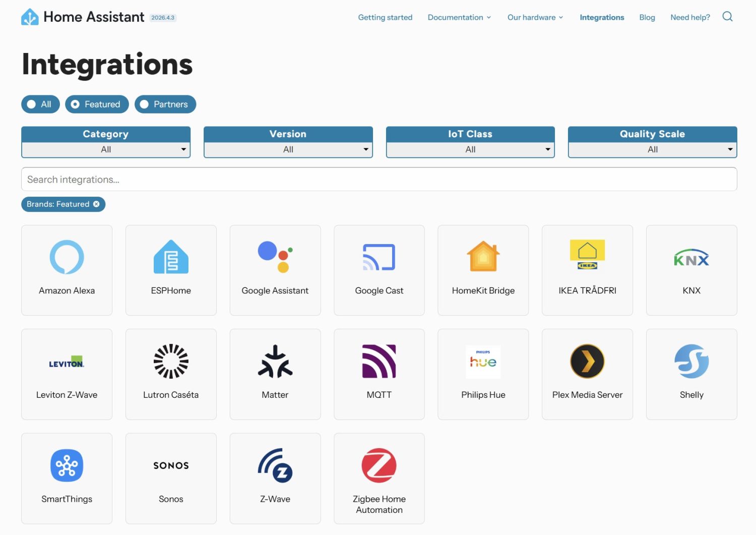
Task: Open the Quality Scale dropdown
Action: (x=653, y=149)
